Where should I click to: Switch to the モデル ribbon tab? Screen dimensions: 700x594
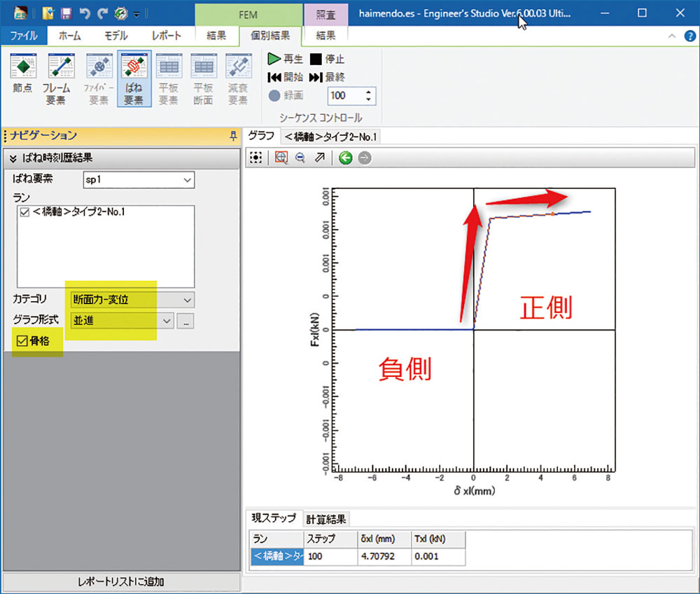[x=116, y=36]
